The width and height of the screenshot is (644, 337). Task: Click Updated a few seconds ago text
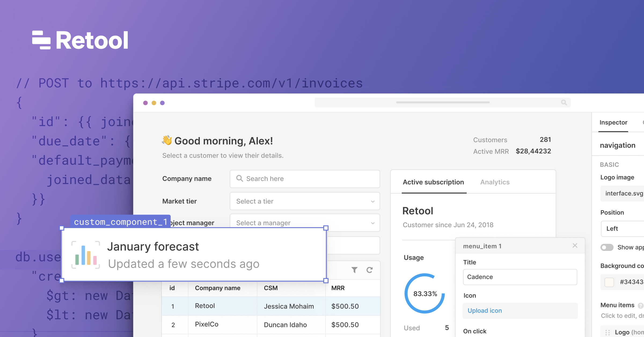pos(184,264)
